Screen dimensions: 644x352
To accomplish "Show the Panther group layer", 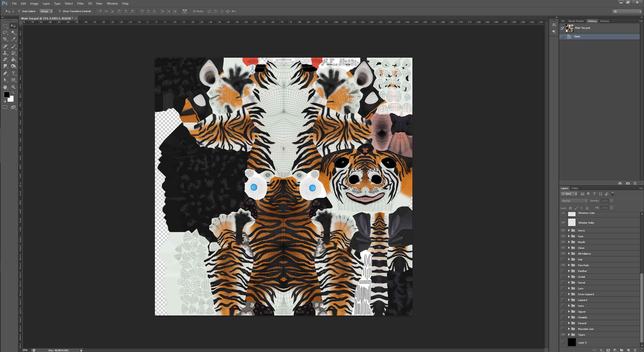I will [563, 271].
